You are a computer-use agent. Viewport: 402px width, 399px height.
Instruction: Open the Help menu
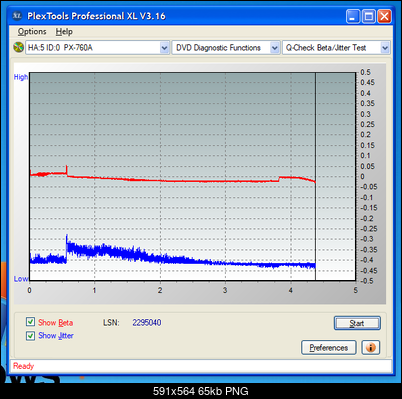(x=64, y=32)
